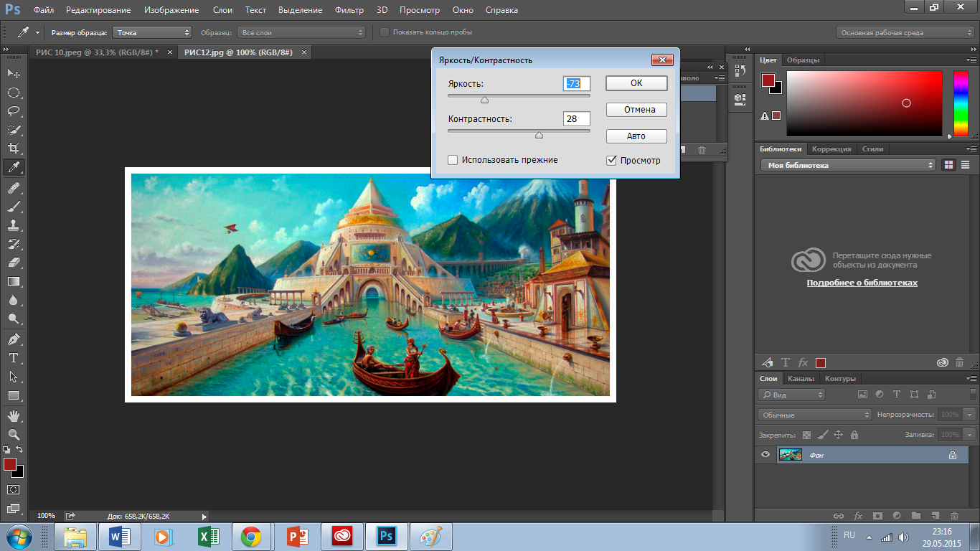Select the Pen tool
980x551 pixels.
point(13,339)
